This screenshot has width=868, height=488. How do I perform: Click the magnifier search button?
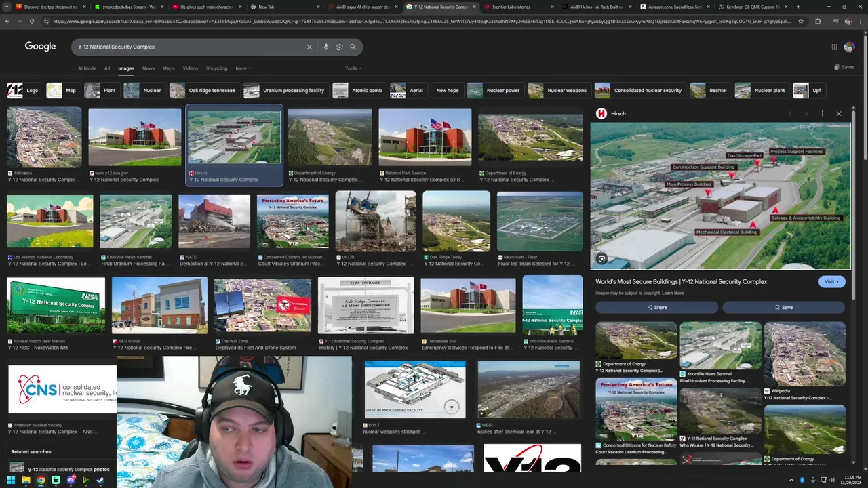pyautogui.click(x=353, y=47)
